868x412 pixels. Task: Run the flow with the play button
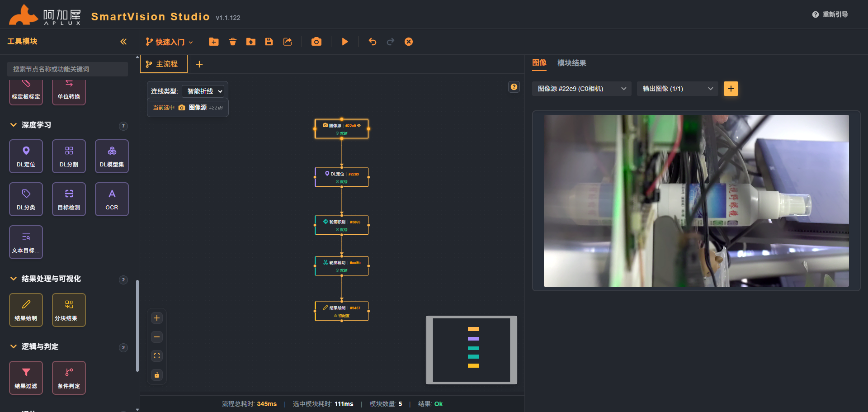pyautogui.click(x=345, y=42)
